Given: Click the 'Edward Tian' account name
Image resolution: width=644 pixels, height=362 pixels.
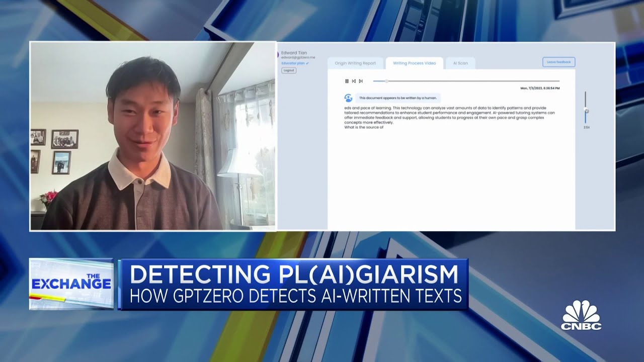Looking at the screenshot, I should pos(294,53).
